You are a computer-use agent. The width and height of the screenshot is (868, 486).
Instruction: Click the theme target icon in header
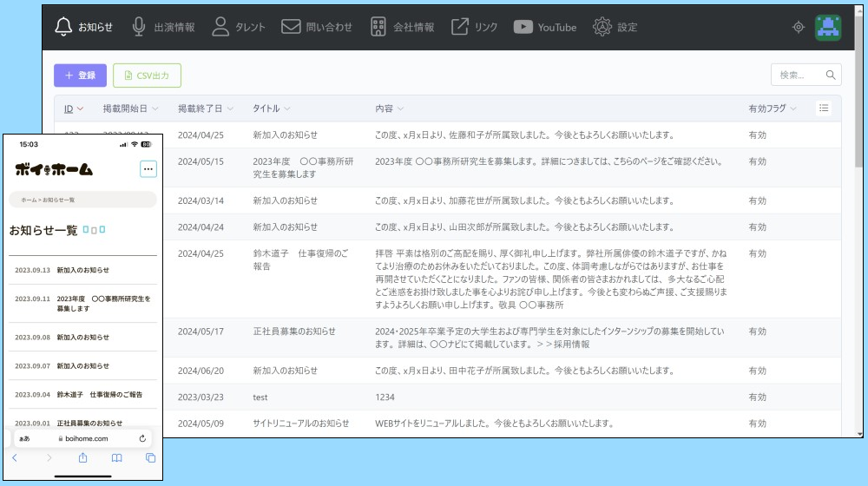799,28
